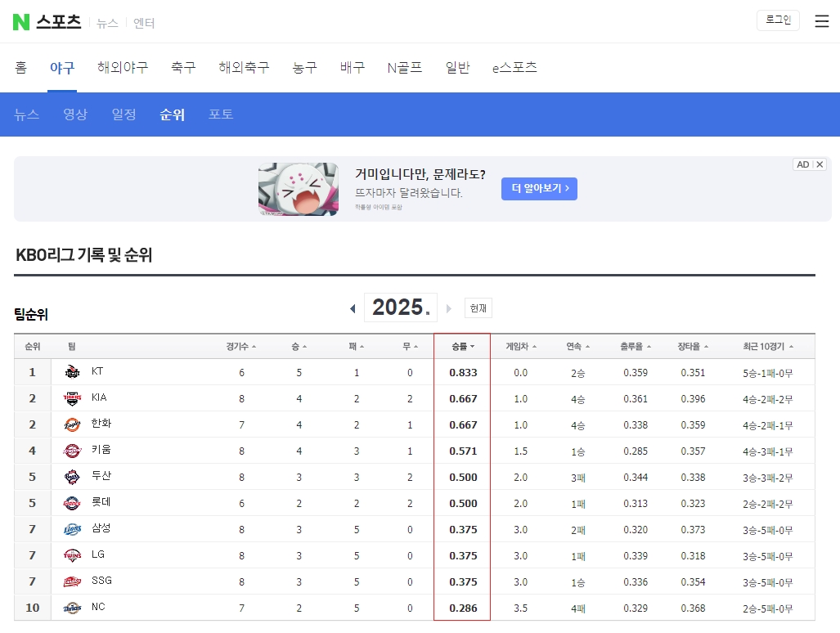Open the e스포츠 menu
The height and width of the screenshot is (633, 840).
click(514, 68)
